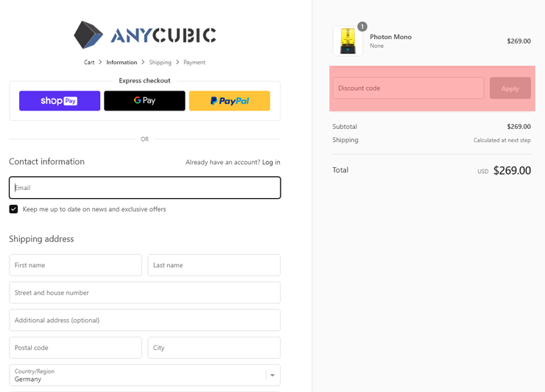Viewport: 545px width, 392px height.
Task: Uncheck the news and exclusive offers checkbox
Action: point(13,209)
